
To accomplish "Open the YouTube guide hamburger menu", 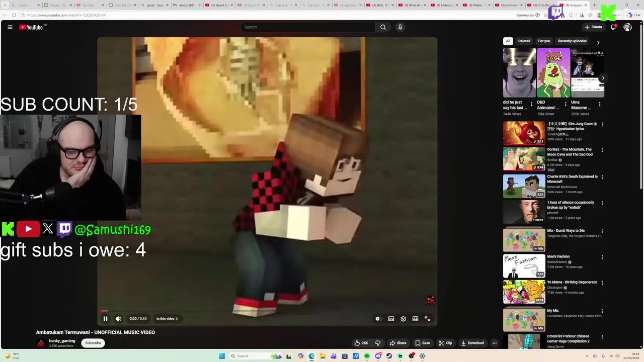I will [10, 27].
